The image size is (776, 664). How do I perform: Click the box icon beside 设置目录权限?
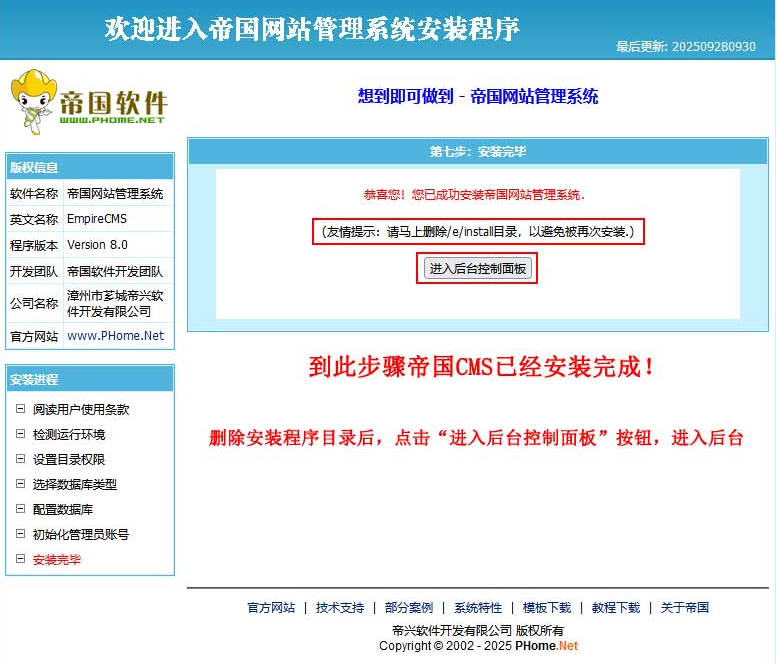click(x=20, y=459)
